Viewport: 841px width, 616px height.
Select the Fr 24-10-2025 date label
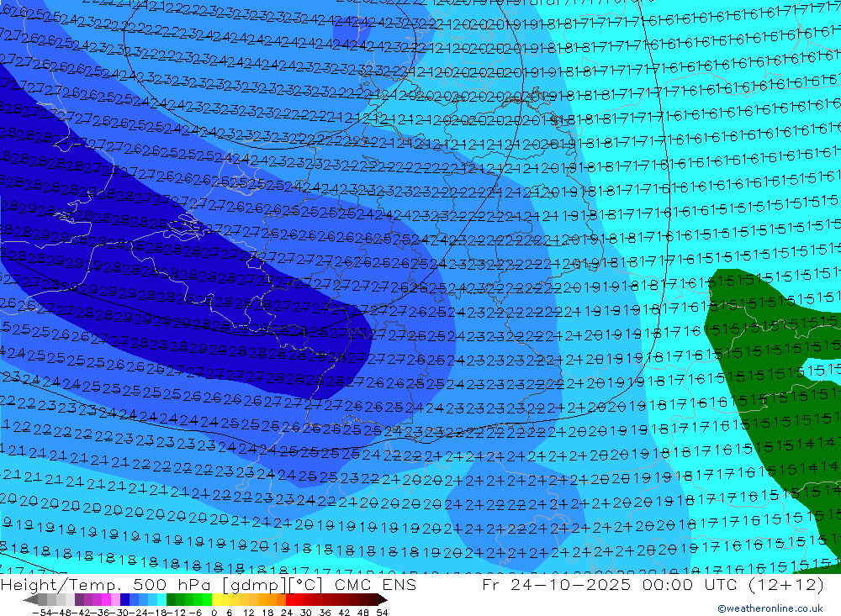click(556, 584)
